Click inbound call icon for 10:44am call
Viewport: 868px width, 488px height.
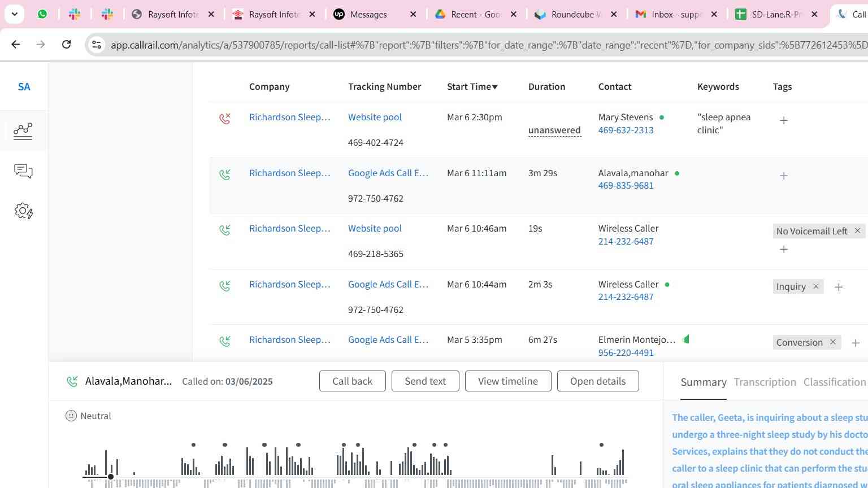tap(225, 286)
